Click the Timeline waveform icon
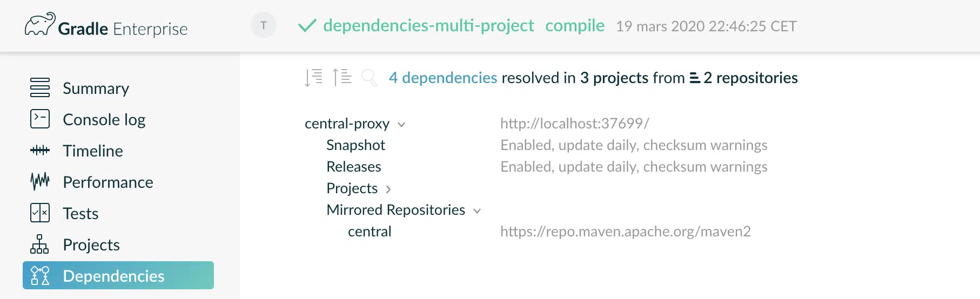Screen dimensions: 980x299 tap(40, 150)
